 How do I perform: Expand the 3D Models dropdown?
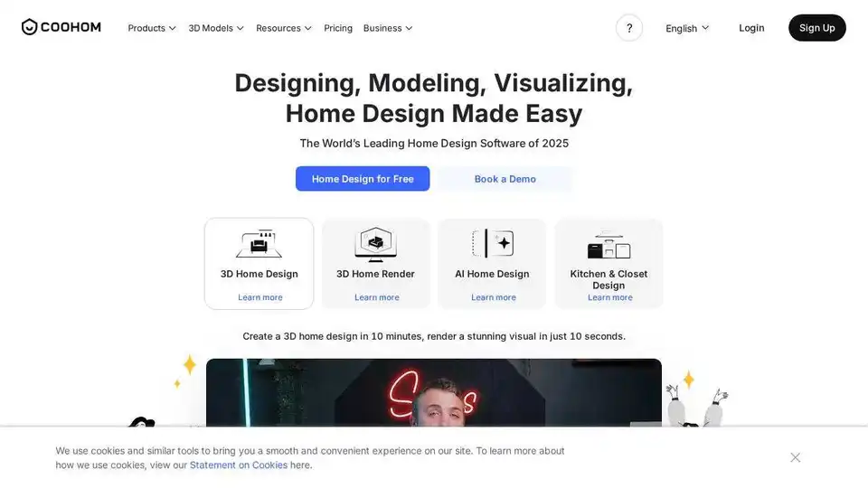[216, 28]
